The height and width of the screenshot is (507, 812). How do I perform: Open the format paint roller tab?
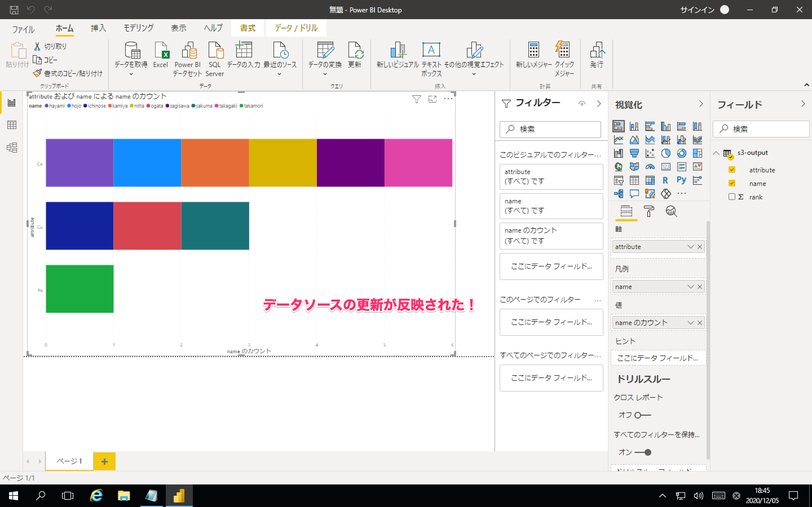pyautogui.click(x=648, y=211)
